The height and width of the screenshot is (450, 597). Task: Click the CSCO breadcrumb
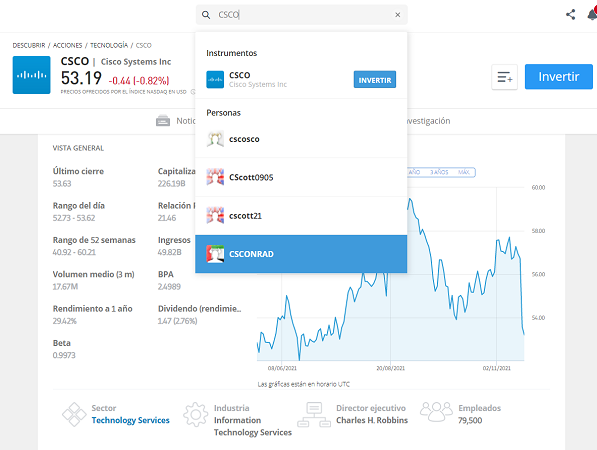point(144,45)
